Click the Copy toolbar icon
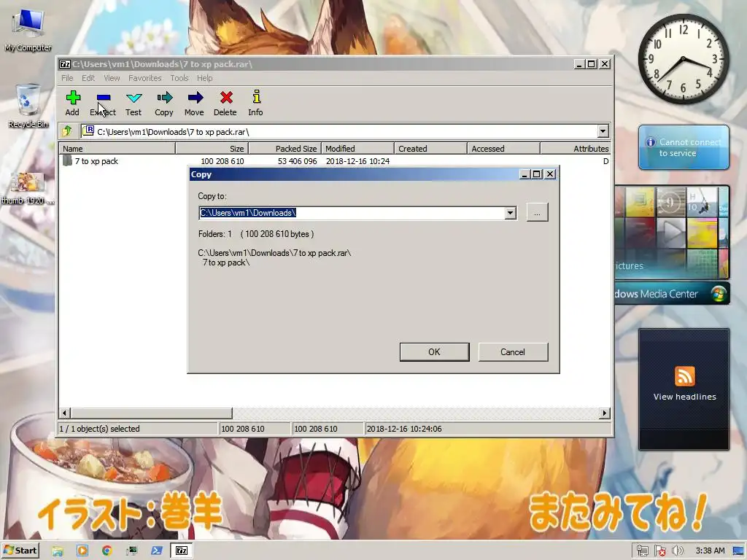 [x=164, y=98]
